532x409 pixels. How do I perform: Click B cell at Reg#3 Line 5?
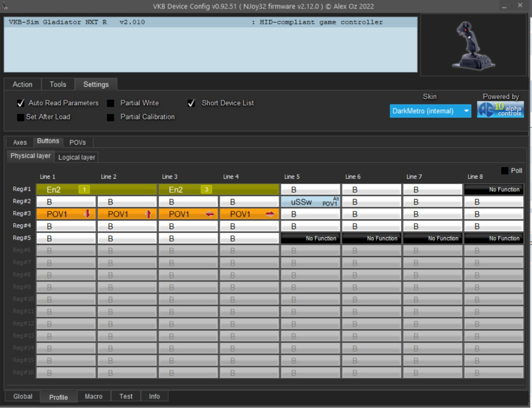coord(310,214)
